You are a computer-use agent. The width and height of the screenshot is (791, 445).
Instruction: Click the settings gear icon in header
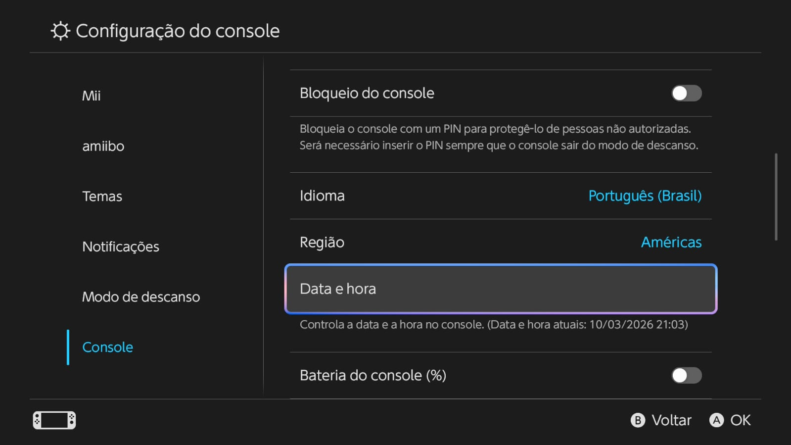point(61,31)
